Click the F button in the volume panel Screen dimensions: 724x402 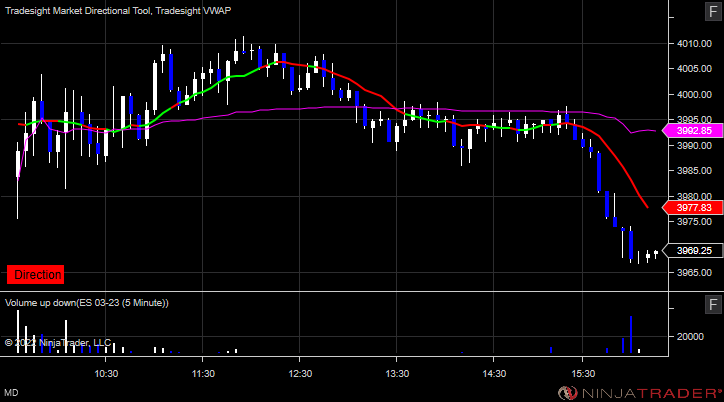click(x=713, y=305)
